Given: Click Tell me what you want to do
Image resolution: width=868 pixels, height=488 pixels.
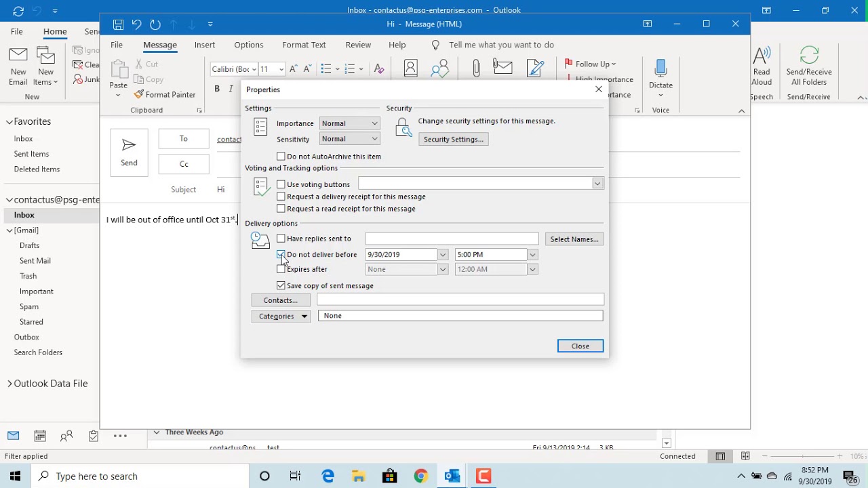Looking at the screenshot, I should click(501, 45).
